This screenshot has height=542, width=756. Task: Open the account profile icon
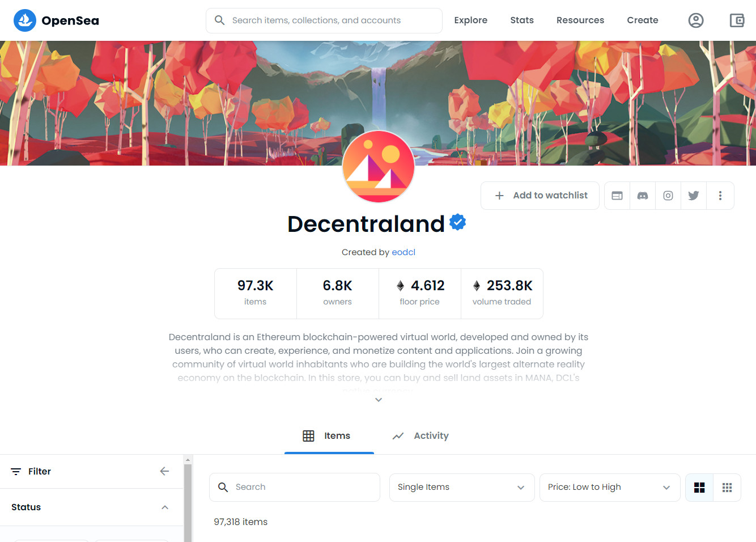696,20
